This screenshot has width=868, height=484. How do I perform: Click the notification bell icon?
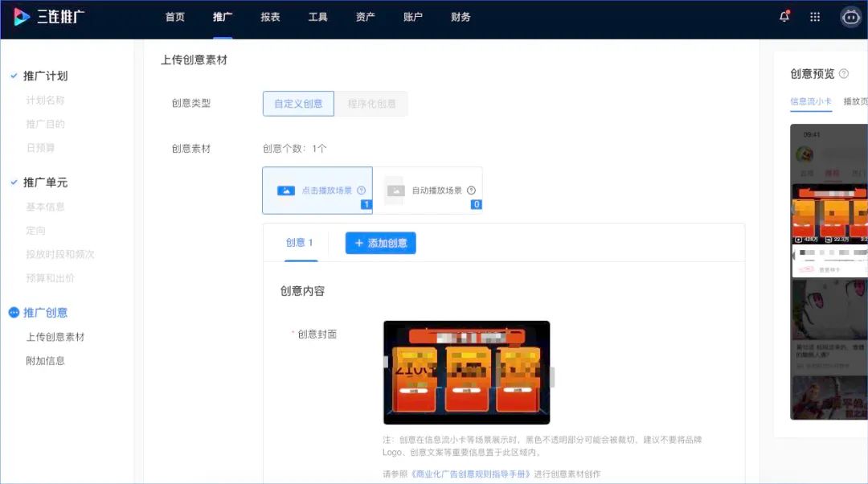784,17
